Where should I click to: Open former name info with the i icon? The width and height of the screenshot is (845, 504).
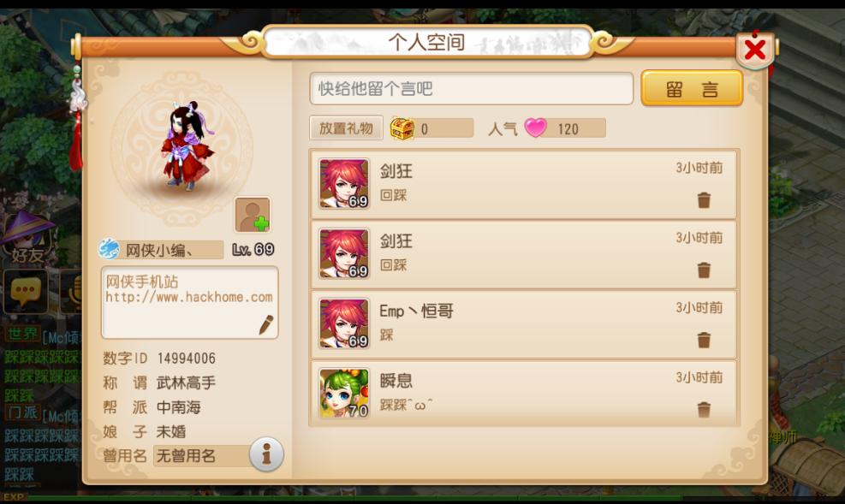266,454
